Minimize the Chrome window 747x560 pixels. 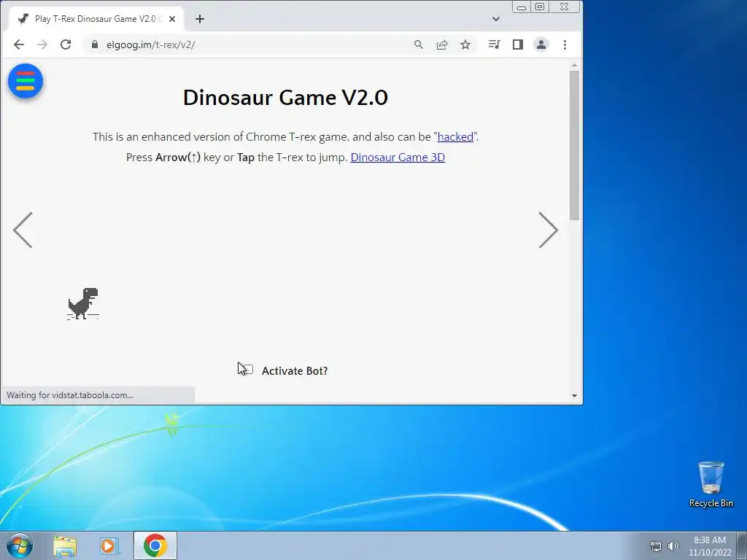tap(522, 7)
